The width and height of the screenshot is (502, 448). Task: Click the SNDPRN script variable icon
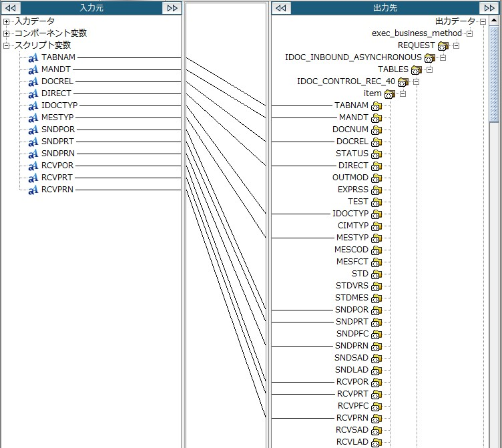33,154
